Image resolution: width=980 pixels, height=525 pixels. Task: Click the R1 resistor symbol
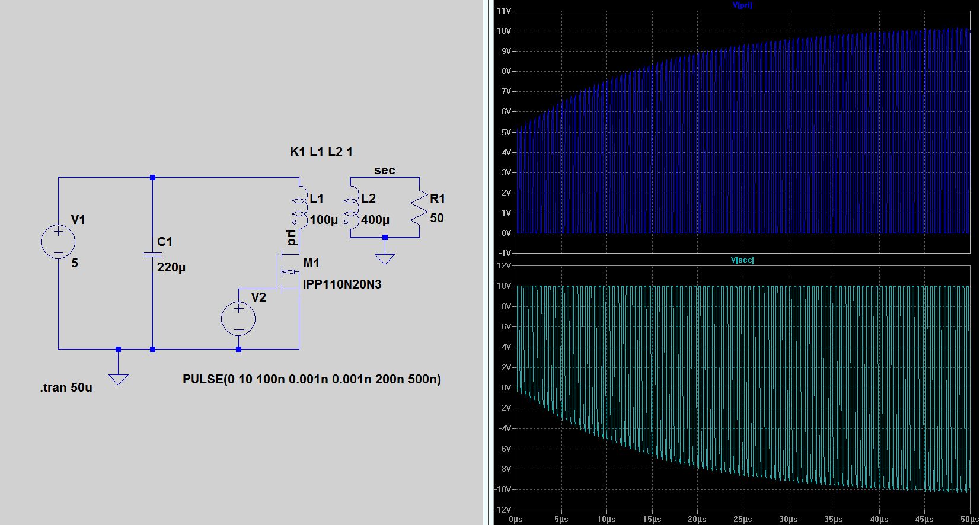(x=419, y=208)
